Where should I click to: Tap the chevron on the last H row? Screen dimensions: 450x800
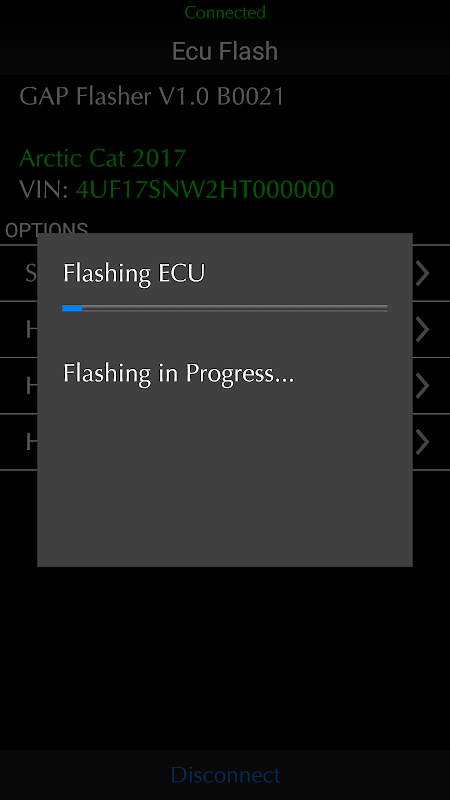[x=423, y=442]
